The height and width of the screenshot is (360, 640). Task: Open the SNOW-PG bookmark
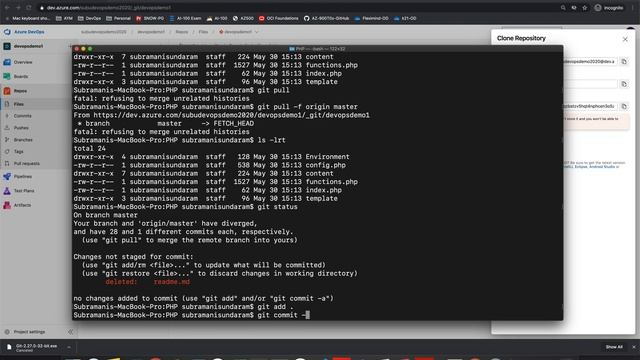click(x=150, y=18)
